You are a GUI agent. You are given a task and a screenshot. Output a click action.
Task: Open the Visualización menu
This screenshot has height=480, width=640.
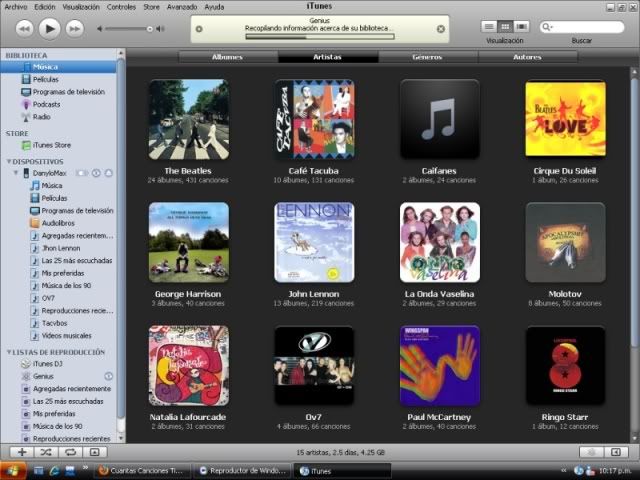pyautogui.click(x=81, y=7)
